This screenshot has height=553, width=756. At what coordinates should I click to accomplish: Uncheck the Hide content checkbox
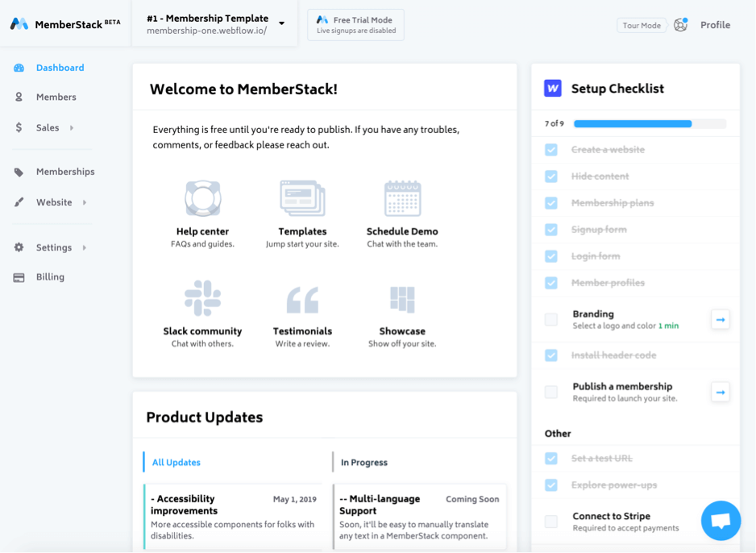coord(551,177)
